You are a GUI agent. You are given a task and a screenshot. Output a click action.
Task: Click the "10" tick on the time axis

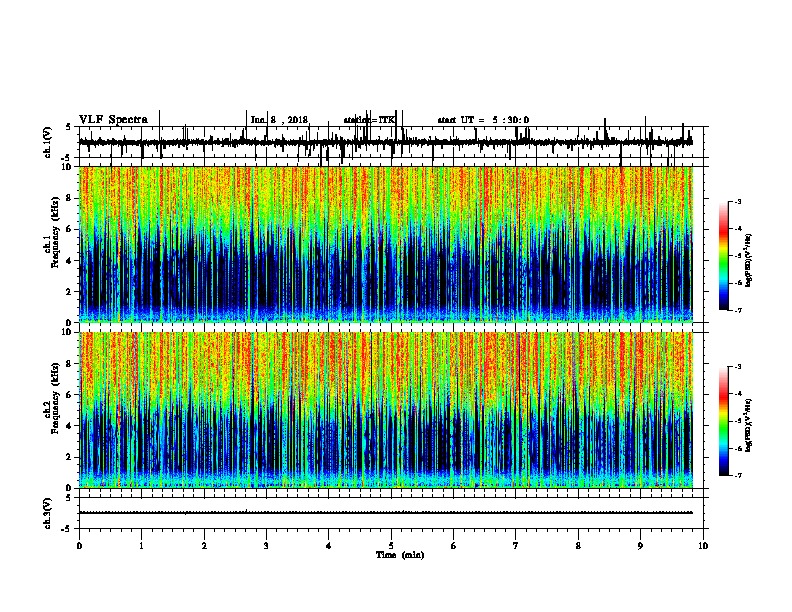coord(703,546)
